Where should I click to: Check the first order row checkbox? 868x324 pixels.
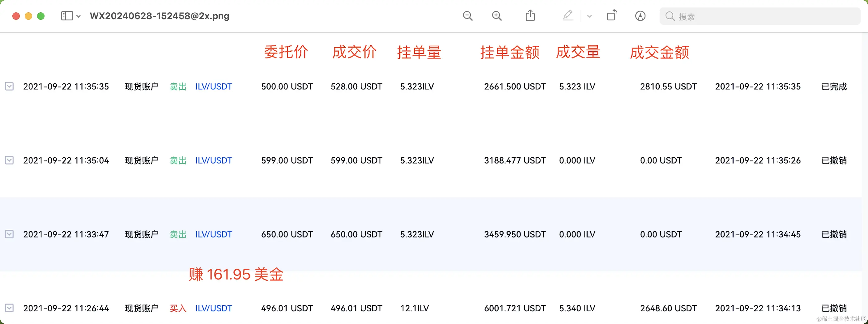[x=9, y=86]
